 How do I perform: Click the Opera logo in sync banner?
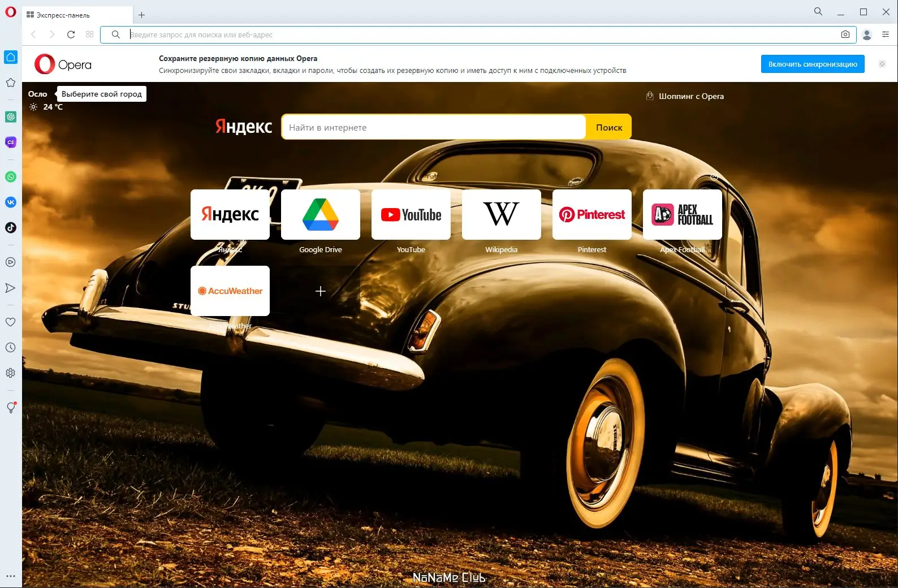(x=63, y=64)
